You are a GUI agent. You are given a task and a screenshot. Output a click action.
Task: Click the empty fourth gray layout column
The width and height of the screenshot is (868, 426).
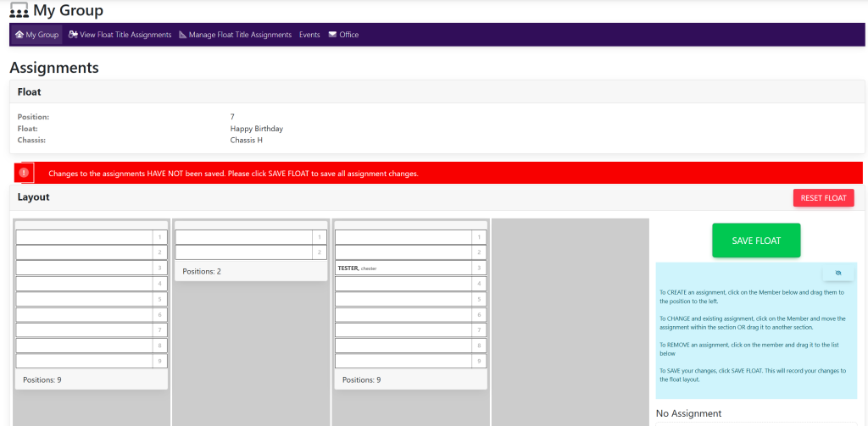570,322
